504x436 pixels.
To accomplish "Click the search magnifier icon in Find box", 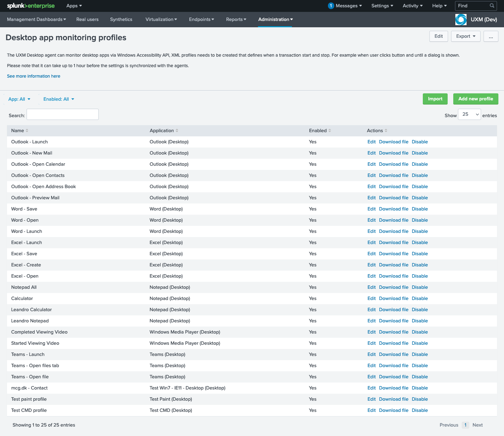I will click(x=492, y=6).
